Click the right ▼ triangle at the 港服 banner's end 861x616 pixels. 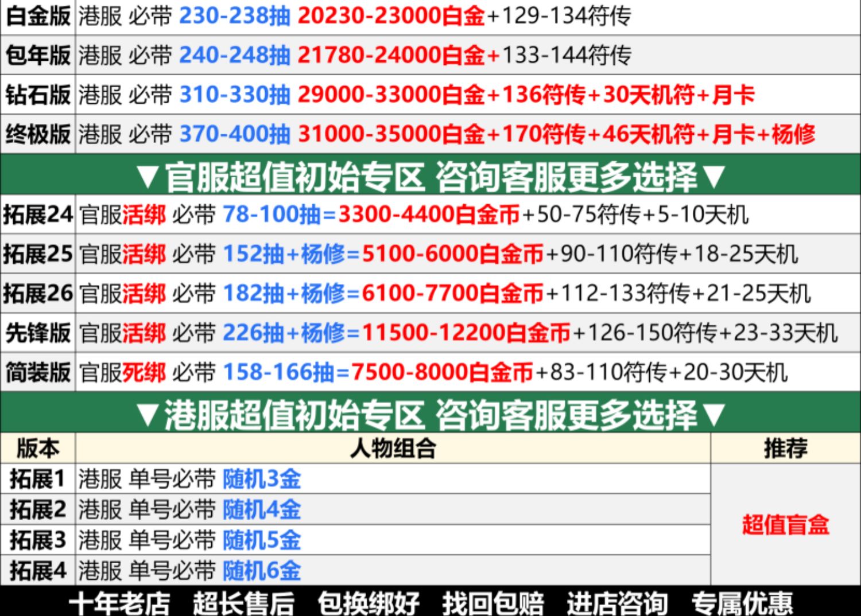click(x=713, y=414)
